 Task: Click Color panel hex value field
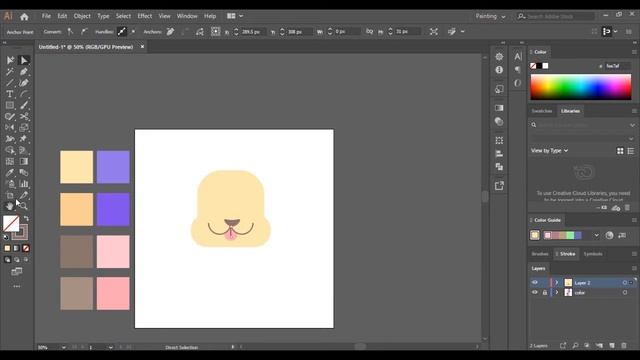[x=617, y=66]
